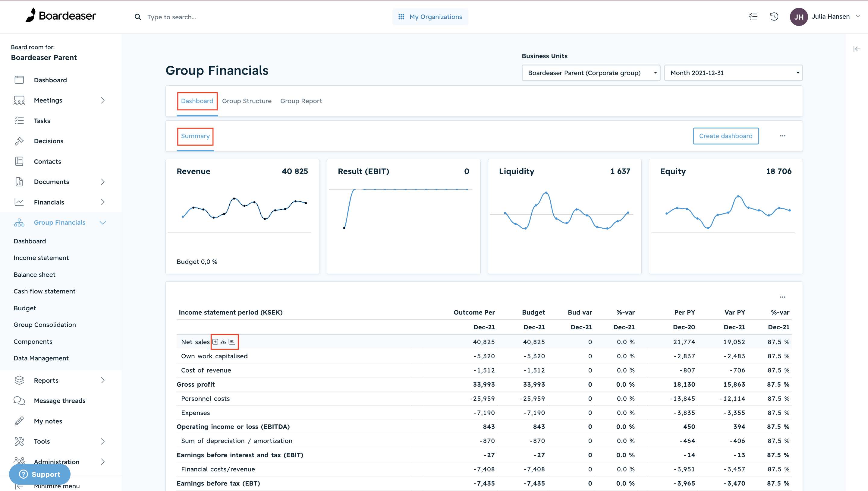Click the three-dots menu beside Create dashboard

pyautogui.click(x=782, y=135)
